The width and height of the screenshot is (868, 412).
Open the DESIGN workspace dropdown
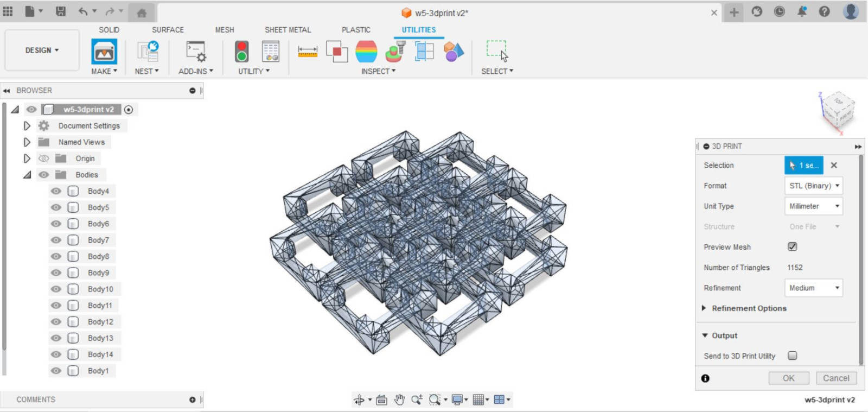(42, 50)
